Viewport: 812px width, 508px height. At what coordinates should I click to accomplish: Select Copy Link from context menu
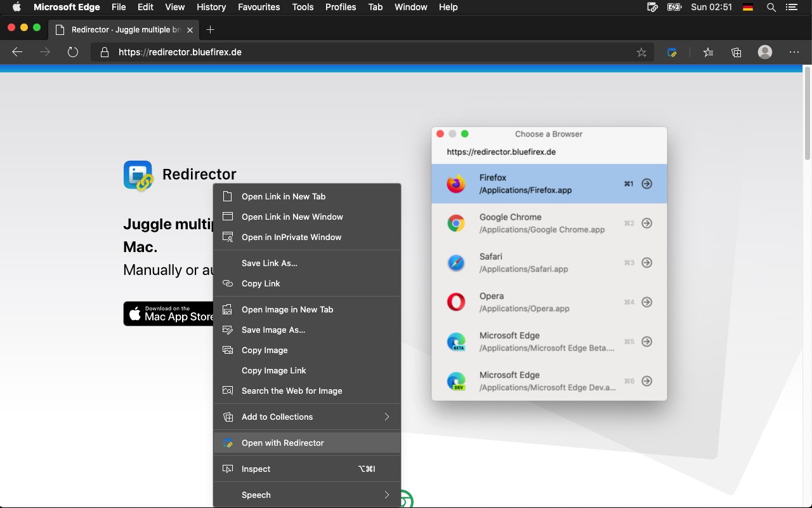[x=307, y=283]
